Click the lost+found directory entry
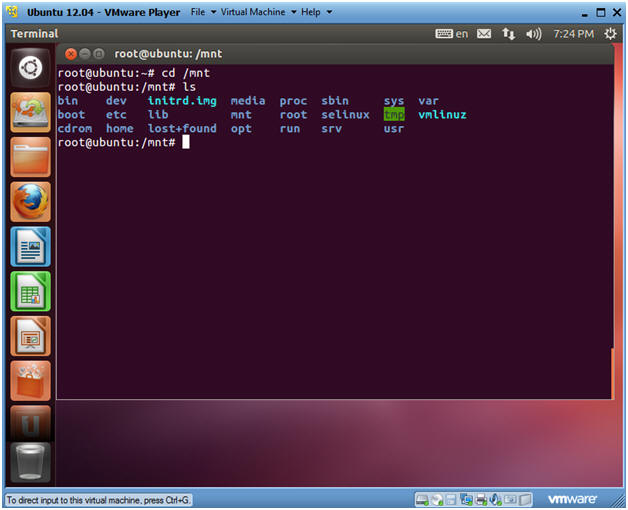Screen dimensions: 628x510 [x=182, y=128]
